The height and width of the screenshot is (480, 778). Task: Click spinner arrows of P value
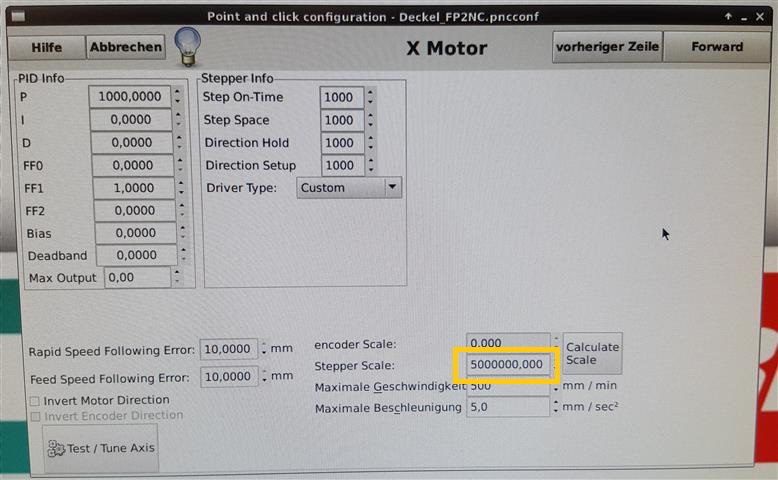pos(177,96)
